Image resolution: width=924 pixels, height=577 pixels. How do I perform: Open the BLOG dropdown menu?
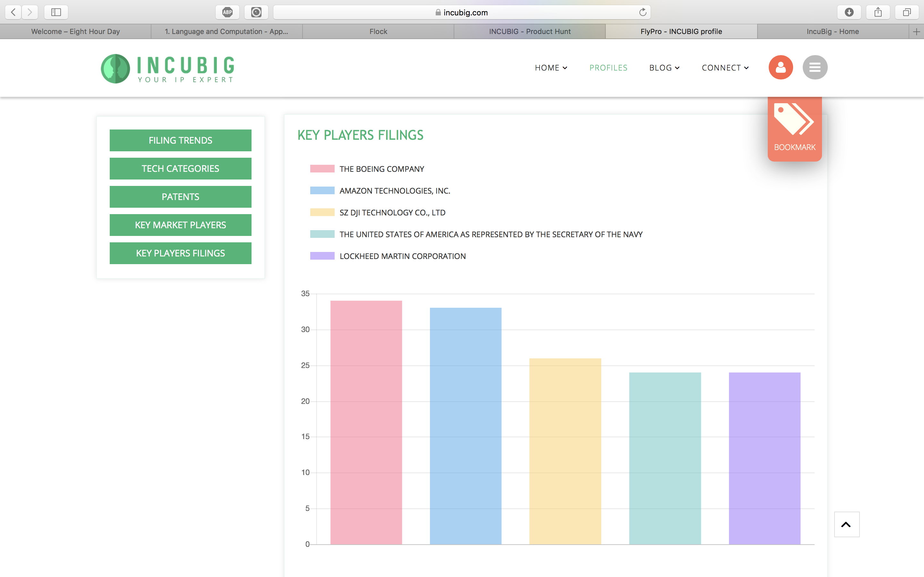pos(664,68)
